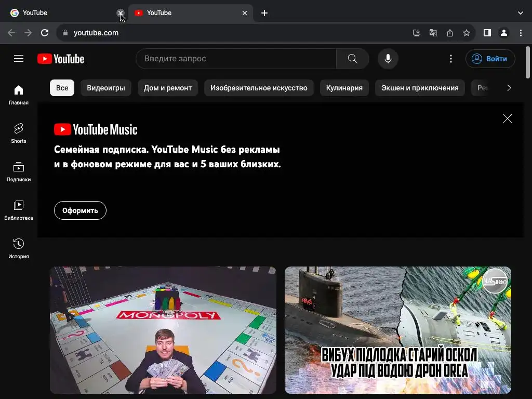Close the second YouTube tab

(x=245, y=13)
